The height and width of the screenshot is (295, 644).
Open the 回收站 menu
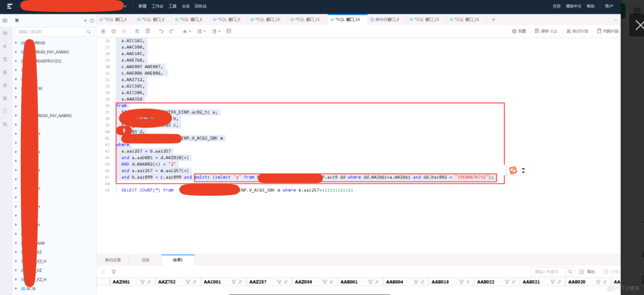[x=200, y=6]
